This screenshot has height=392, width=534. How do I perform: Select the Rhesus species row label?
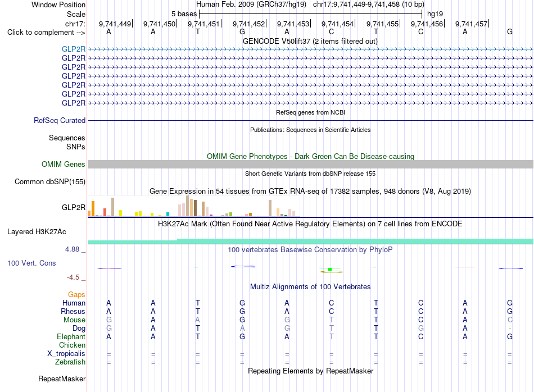click(x=73, y=311)
